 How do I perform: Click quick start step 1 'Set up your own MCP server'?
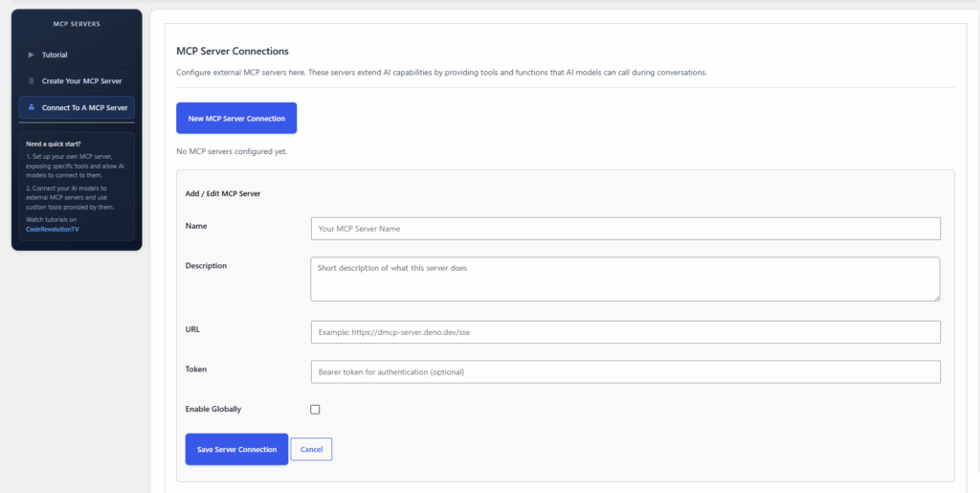(x=77, y=166)
